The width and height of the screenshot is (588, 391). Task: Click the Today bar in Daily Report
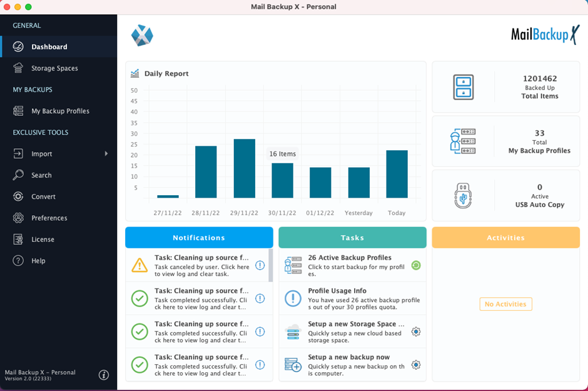(x=397, y=174)
